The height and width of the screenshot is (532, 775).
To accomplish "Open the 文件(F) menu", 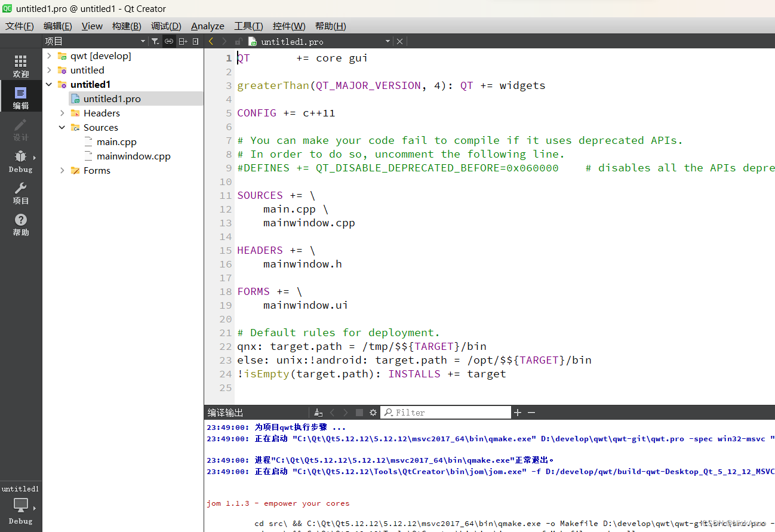I will 20,26.
